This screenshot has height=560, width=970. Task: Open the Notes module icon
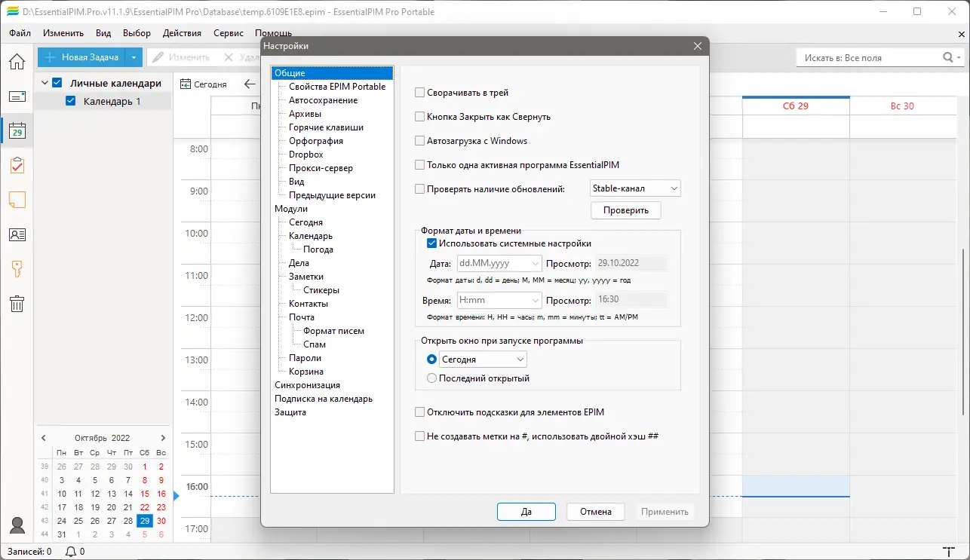(x=17, y=200)
